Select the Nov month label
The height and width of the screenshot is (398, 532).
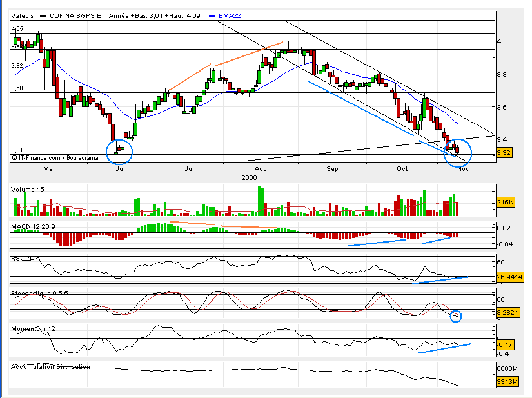point(463,168)
